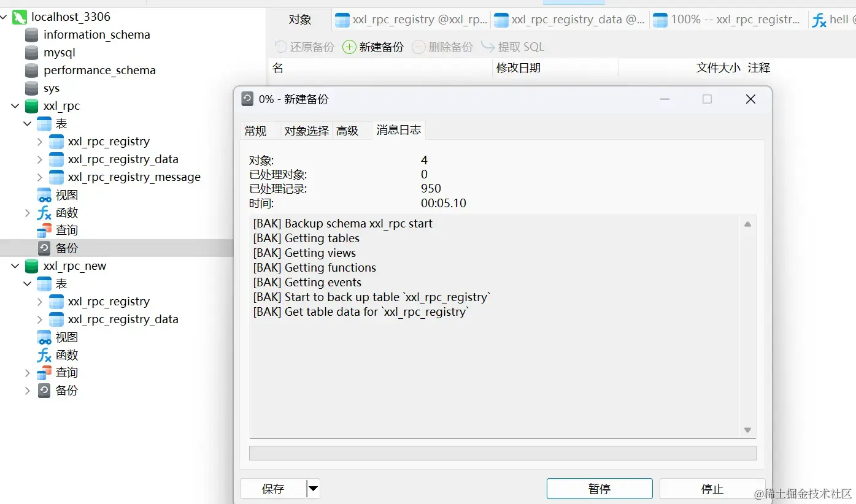856x504 pixels.
Task: Click the 停止 button
Action: pos(712,489)
